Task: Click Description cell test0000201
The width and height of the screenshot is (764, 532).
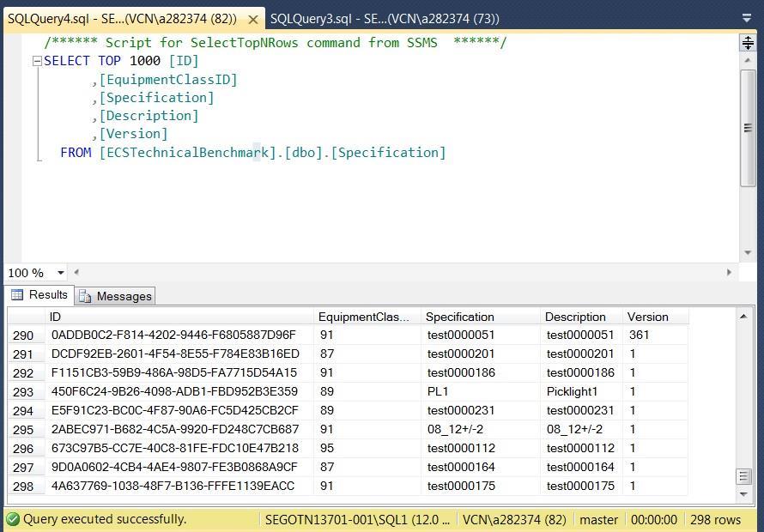Action: pos(580,354)
